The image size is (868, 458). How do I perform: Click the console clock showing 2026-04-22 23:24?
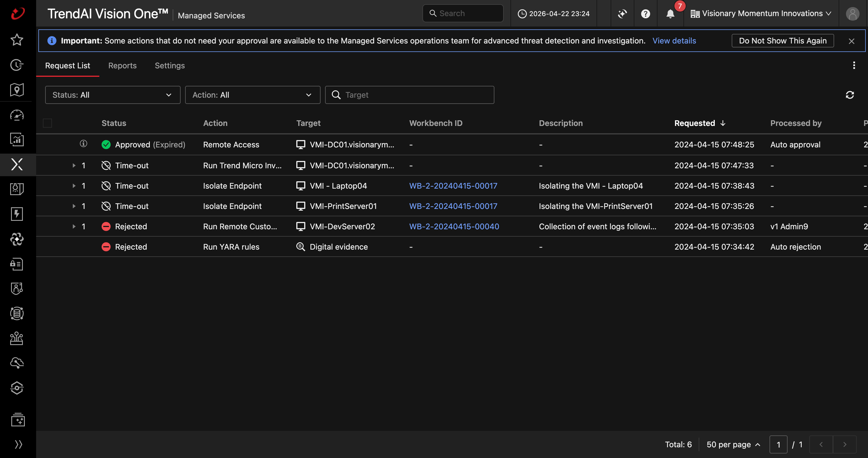[x=554, y=14]
